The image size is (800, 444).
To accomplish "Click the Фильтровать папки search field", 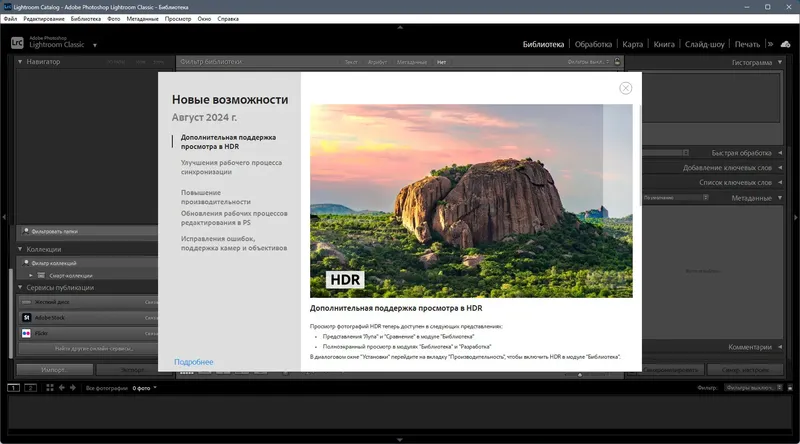I will point(87,231).
